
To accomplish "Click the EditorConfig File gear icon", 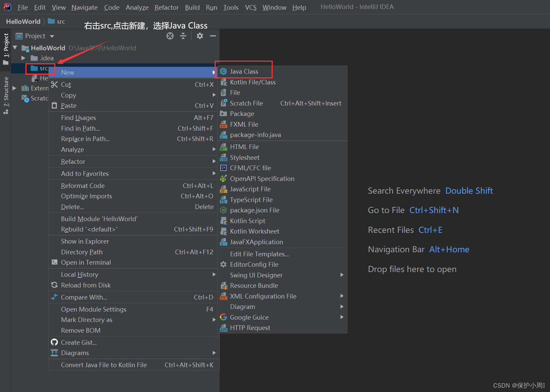I will click(x=223, y=264).
